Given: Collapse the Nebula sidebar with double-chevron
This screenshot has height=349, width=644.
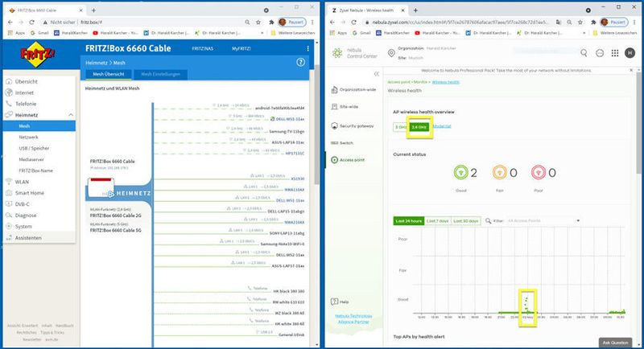Looking at the screenshot, I should 376,74.
